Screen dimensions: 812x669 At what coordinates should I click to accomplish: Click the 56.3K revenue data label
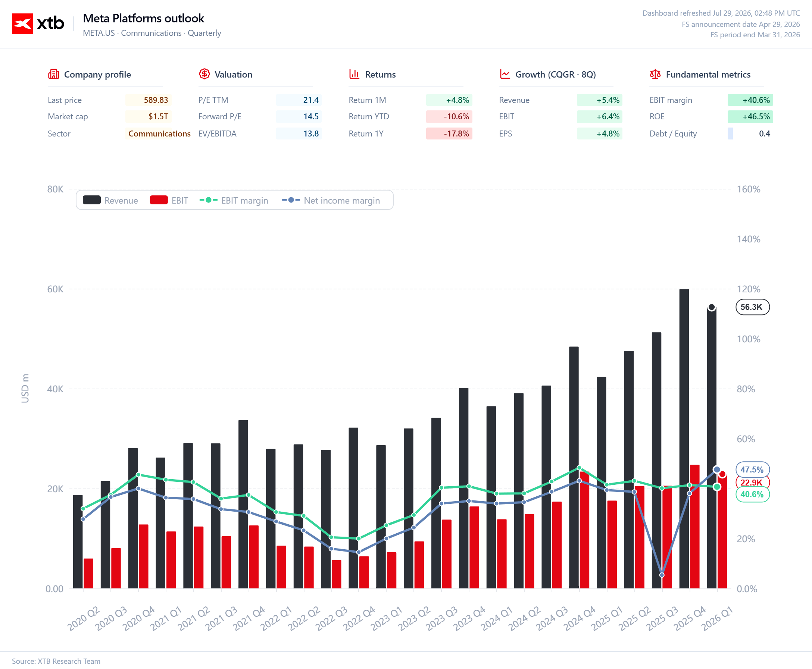tap(752, 307)
